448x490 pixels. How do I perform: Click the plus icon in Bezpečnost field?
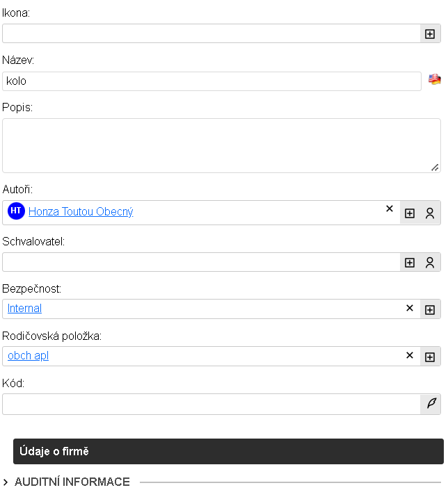click(x=430, y=309)
